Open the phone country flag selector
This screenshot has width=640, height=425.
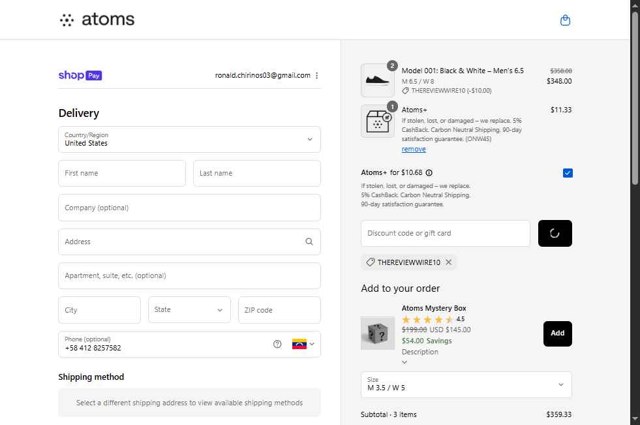click(x=303, y=344)
